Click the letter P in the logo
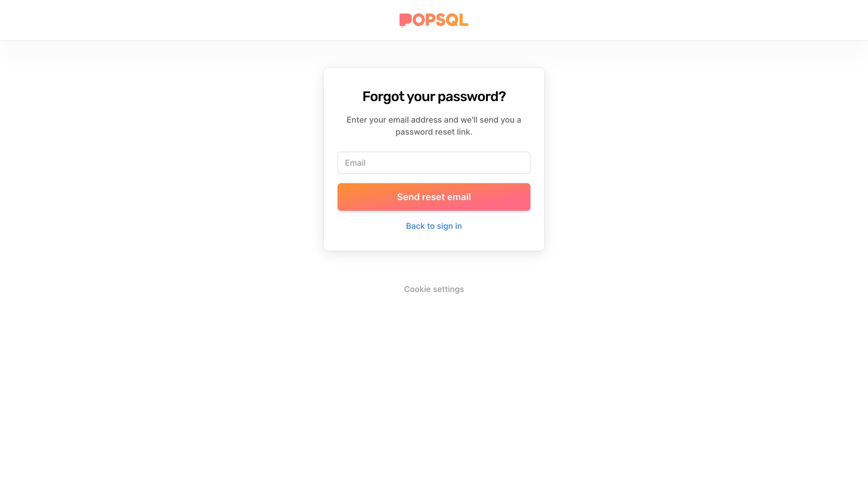 [x=430, y=20]
